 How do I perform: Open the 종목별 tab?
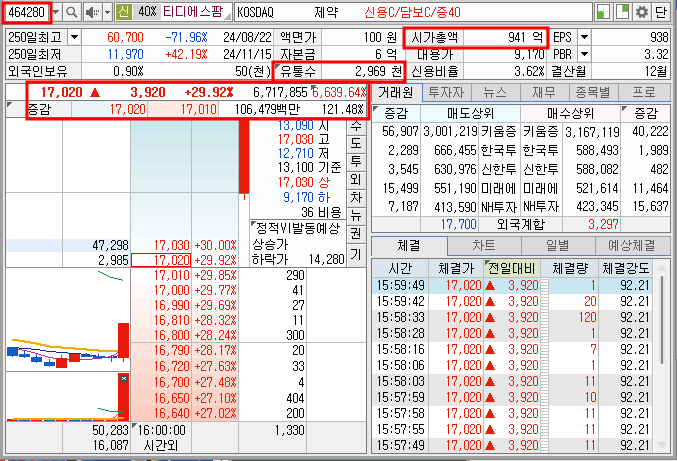click(x=594, y=92)
